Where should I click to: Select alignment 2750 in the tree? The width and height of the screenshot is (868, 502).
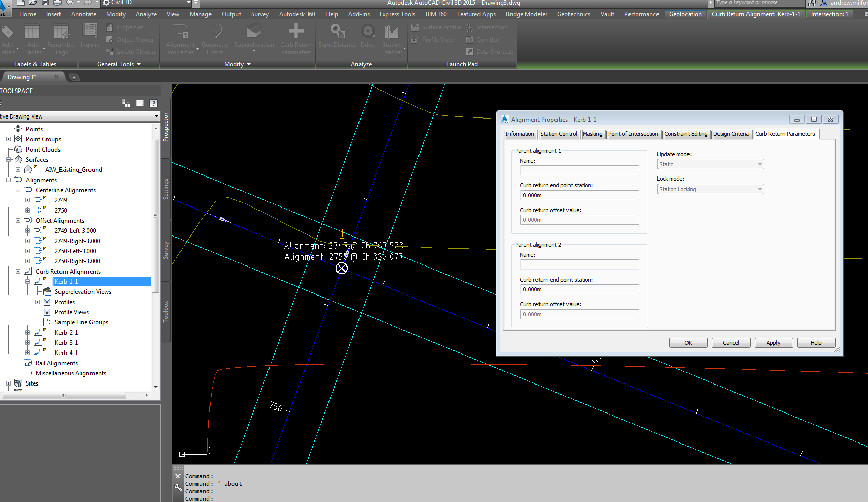coord(61,211)
